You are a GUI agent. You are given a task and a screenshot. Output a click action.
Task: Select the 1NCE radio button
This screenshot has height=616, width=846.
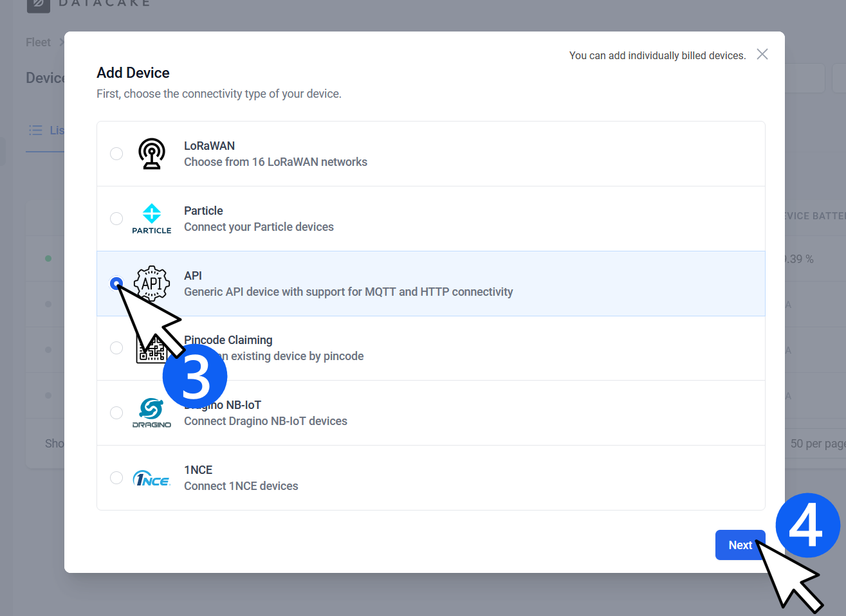(x=116, y=478)
